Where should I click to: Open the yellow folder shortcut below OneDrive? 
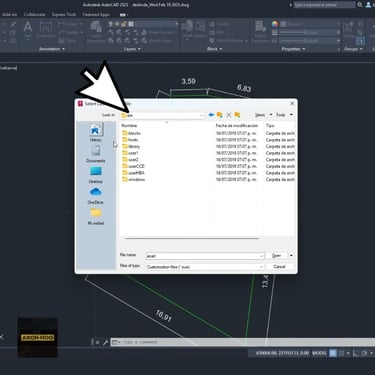coord(96,216)
